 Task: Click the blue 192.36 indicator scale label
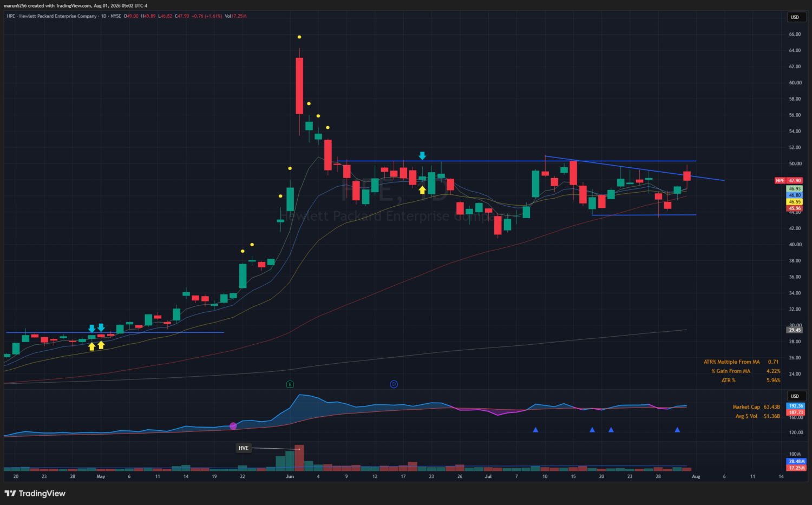click(796, 406)
